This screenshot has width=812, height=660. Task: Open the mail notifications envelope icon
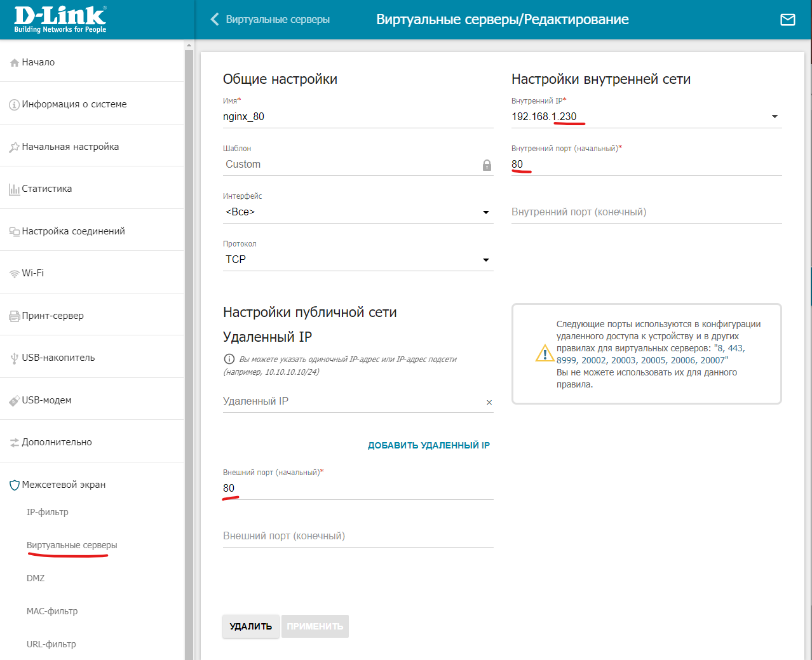787,20
